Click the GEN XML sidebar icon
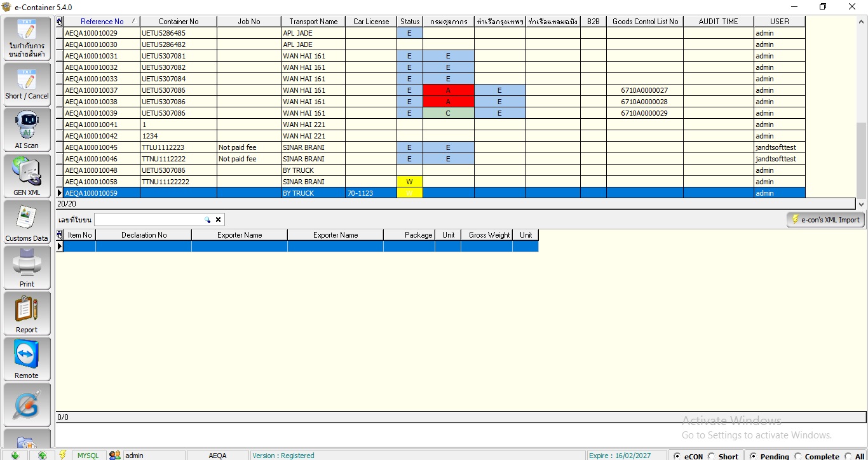Viewport: 868px width, 460px height. 27,176
